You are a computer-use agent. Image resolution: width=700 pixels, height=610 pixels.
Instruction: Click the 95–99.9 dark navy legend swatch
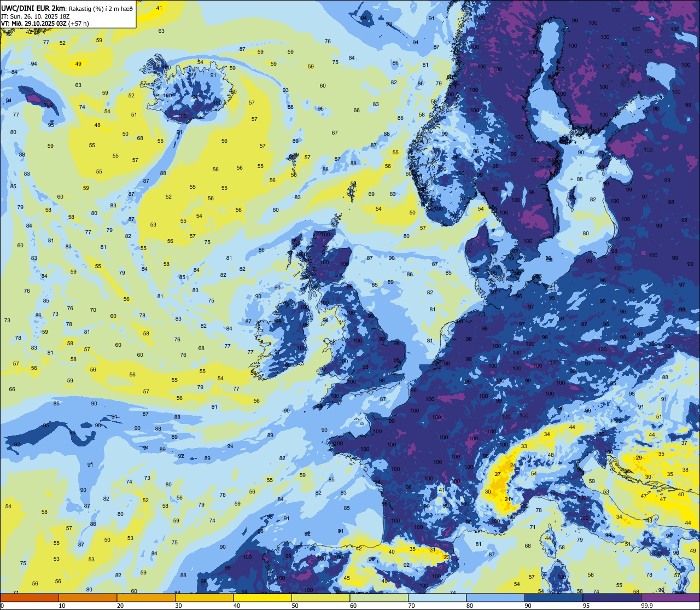point(612,598)
